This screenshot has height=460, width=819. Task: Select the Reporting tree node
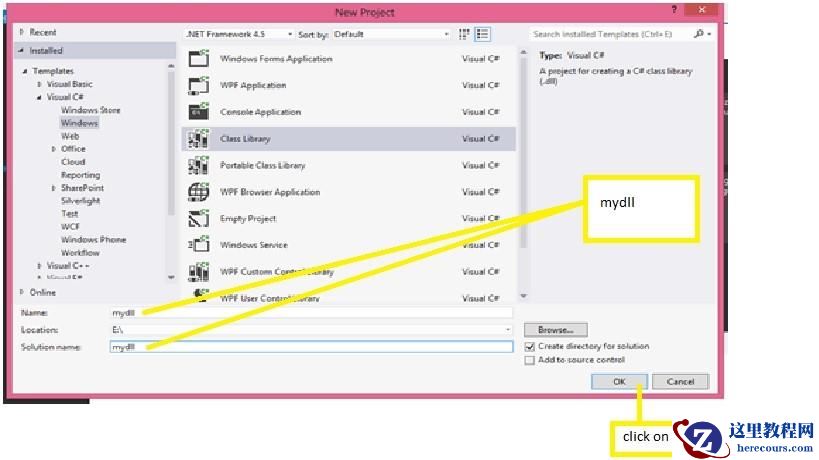point(80,175)
